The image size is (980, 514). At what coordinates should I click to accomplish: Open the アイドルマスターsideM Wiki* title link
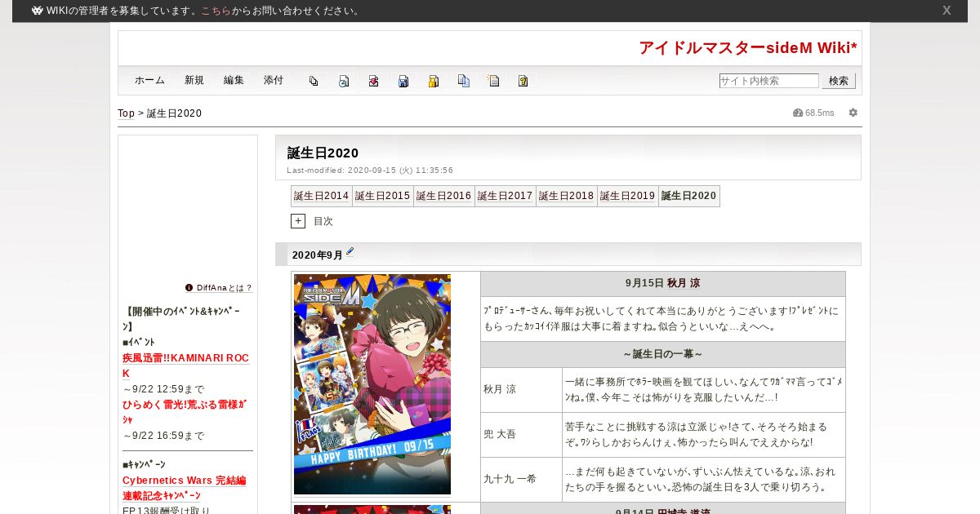pos(748,48)
